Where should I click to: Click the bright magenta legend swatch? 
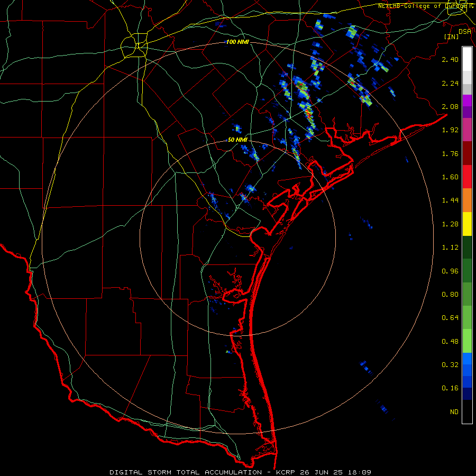click(x=467, y=100)
